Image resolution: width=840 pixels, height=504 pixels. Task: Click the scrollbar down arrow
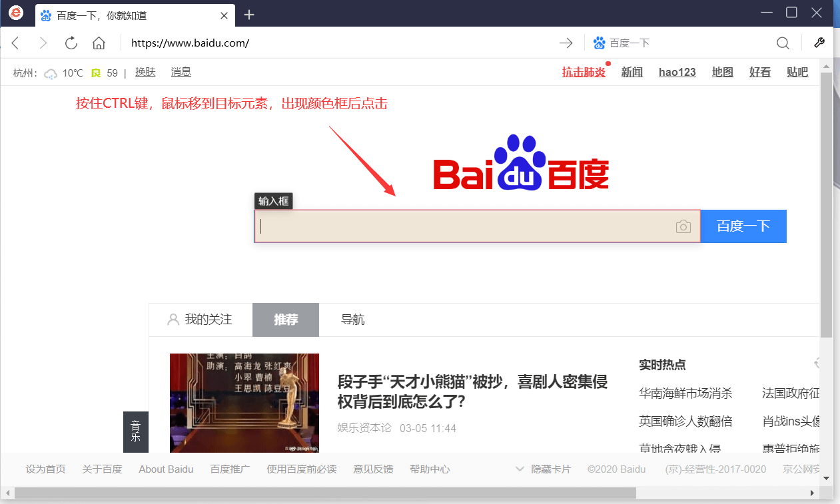(x=826, y=478)
